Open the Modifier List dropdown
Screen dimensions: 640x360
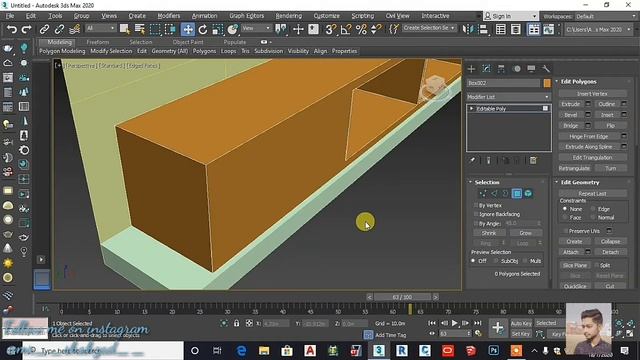click(508, 97)
